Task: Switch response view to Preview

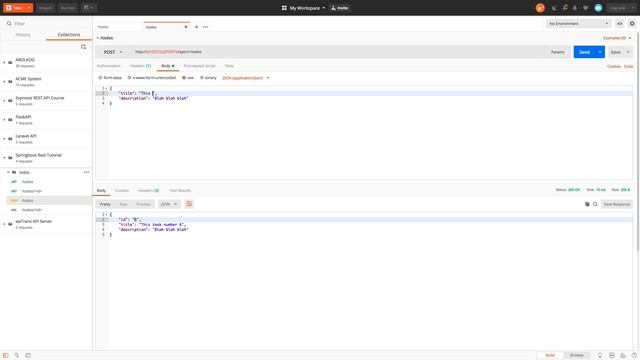Action: pyautogui.click(x=143, y=204)
